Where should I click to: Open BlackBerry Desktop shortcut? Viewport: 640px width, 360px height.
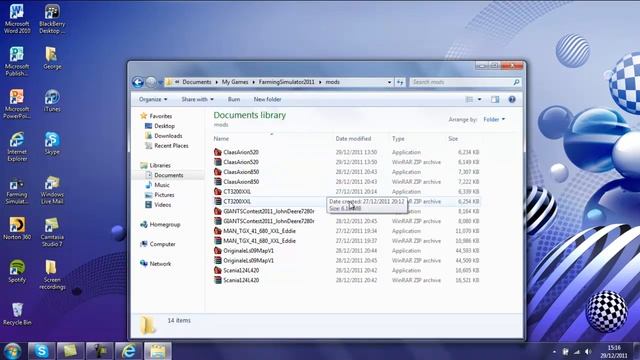tap(52, 19)
